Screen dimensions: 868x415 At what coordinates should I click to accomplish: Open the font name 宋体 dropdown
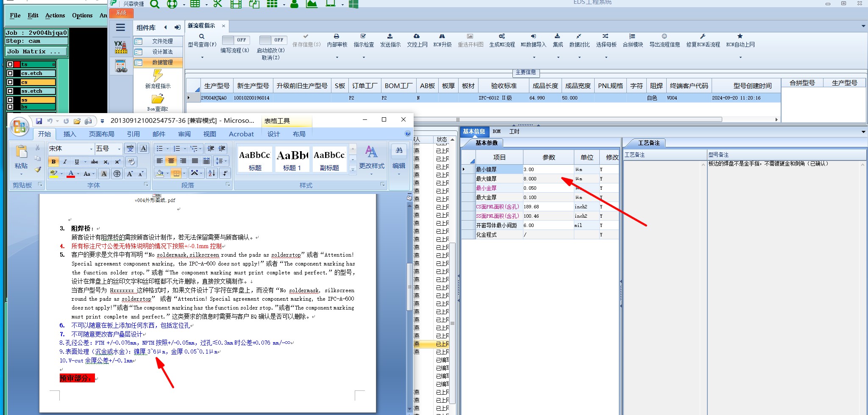(x=91, y=149)
